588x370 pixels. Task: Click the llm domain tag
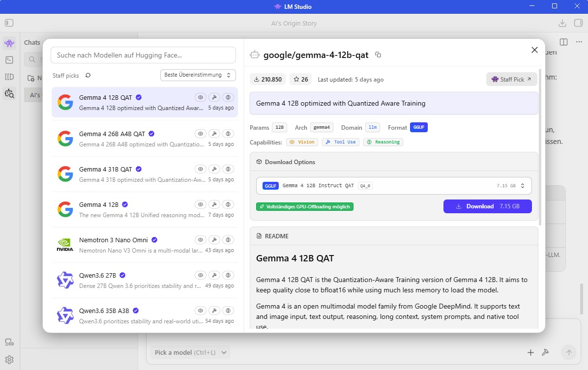[x=373, y=127]
